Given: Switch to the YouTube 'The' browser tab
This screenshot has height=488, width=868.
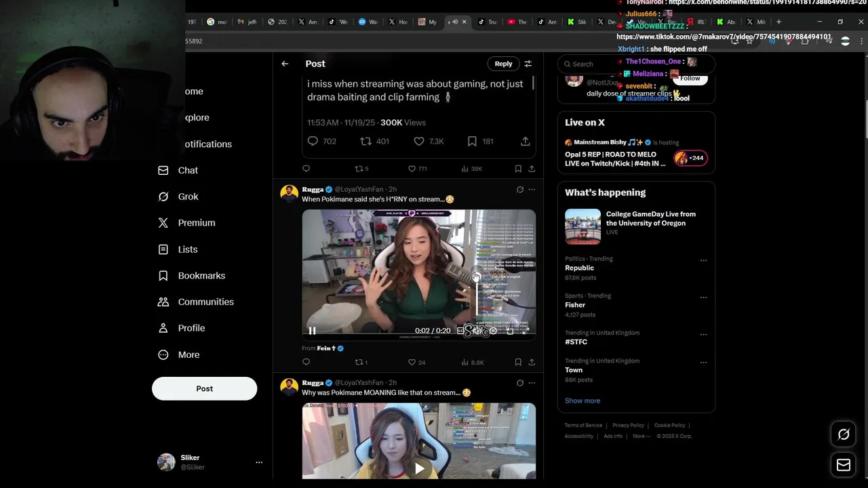Looking at the screenshot, I should [x=517, y=22].
